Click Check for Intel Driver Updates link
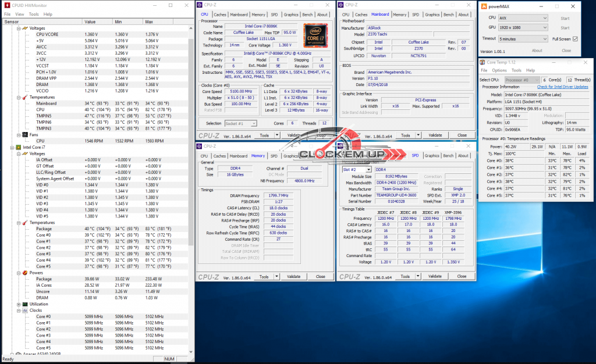The image size is (596, 364). (562, 87)
